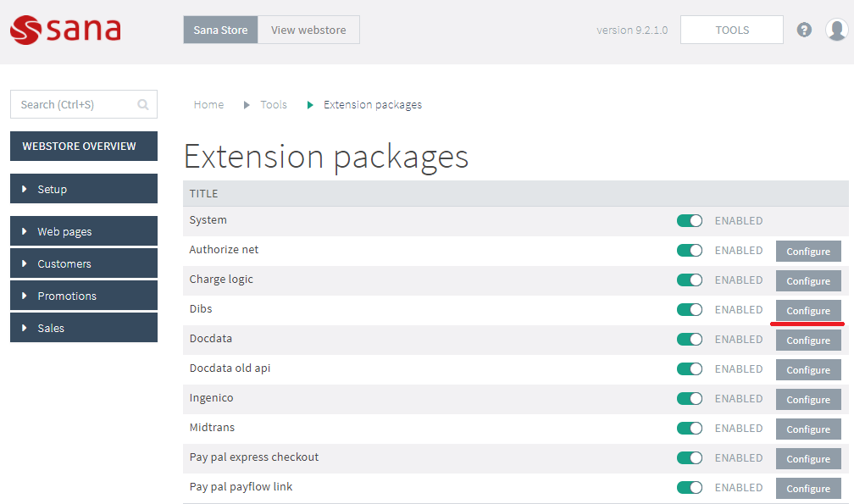Select the Sana Store tab

coord(220,30)
